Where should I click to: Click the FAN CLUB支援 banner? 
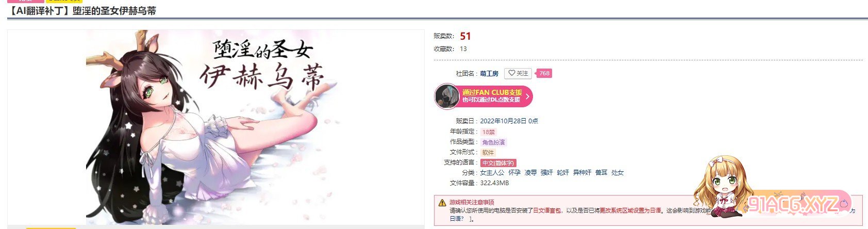(x=484, y=96)
